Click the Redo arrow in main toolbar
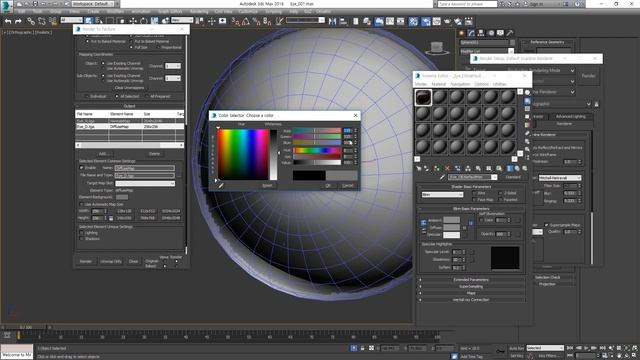Image resolution: width=640 pixels, height=360 pixels. (18, 21)
